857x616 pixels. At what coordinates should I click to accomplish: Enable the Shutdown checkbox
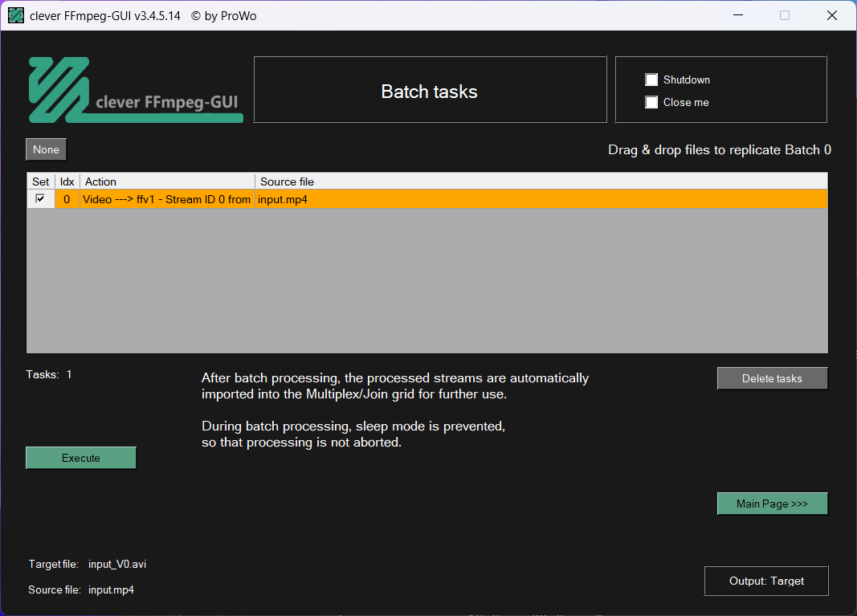pyautogui.click(x=651, y=80)
